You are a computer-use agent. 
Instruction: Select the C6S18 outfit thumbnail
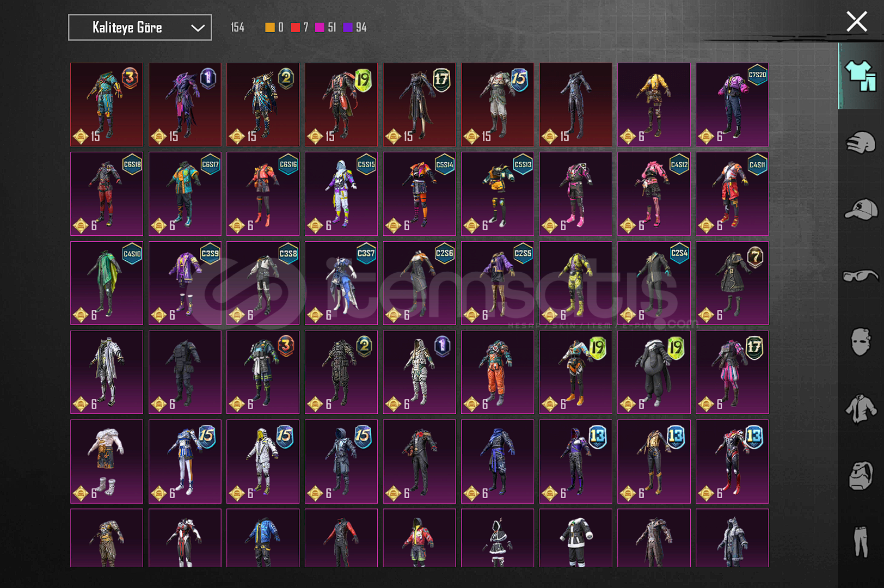[x=107, y=194]
